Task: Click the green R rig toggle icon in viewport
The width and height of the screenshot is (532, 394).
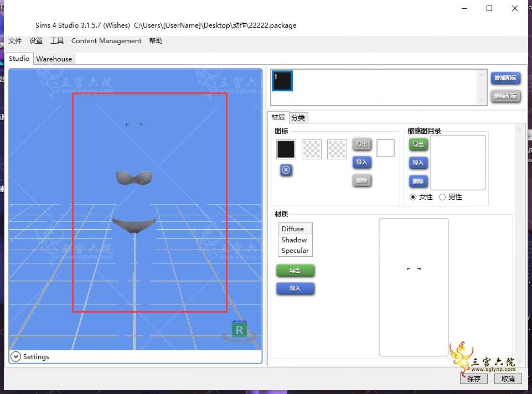Action: (x=239, y=329)
